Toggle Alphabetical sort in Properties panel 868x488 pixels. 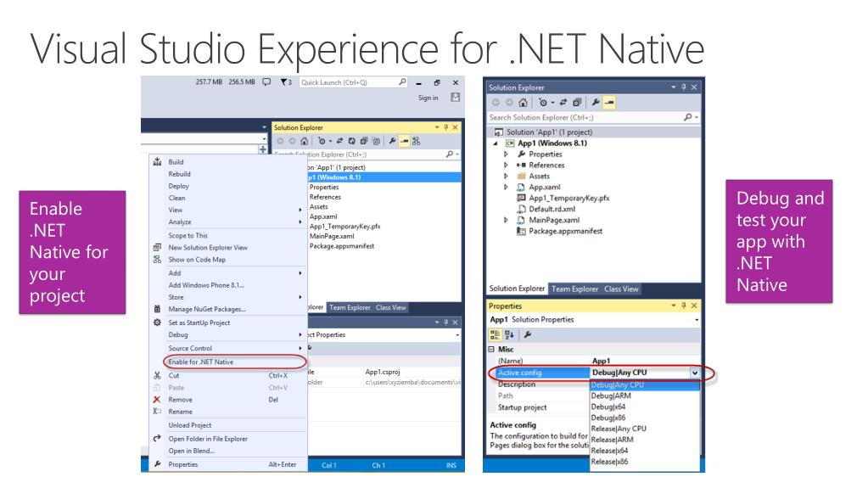509,334
